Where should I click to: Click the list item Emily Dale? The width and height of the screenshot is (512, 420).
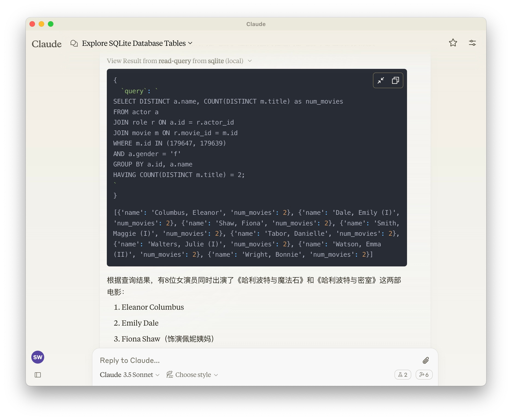click(140, 323)
